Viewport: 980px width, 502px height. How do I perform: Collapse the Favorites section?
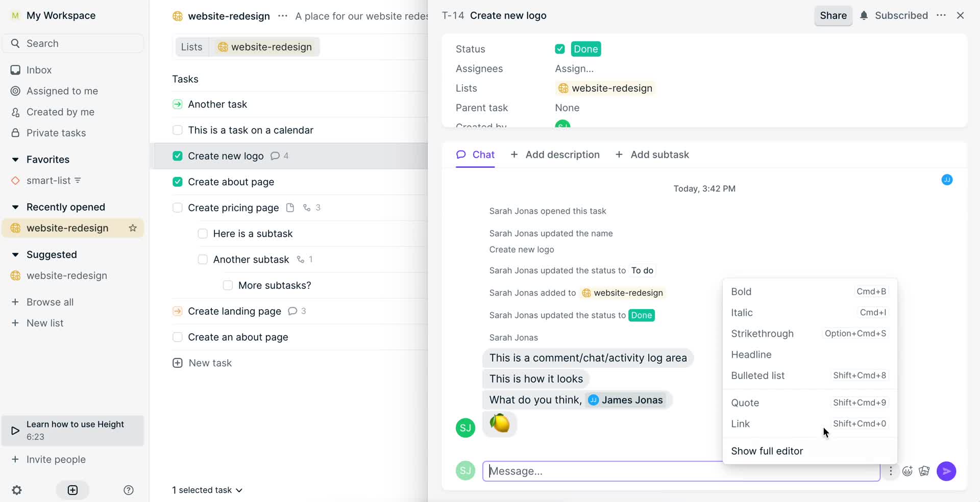click(x=15, y=160)
